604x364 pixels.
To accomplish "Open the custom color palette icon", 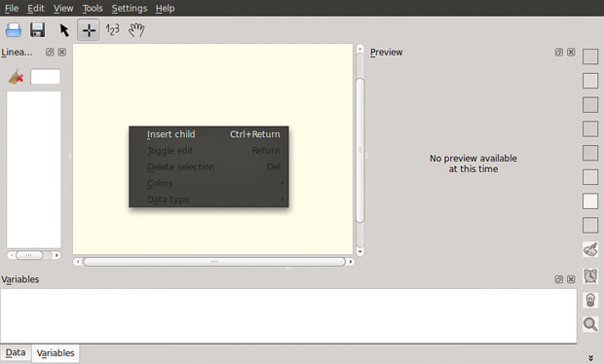I will tap(590, 250).
